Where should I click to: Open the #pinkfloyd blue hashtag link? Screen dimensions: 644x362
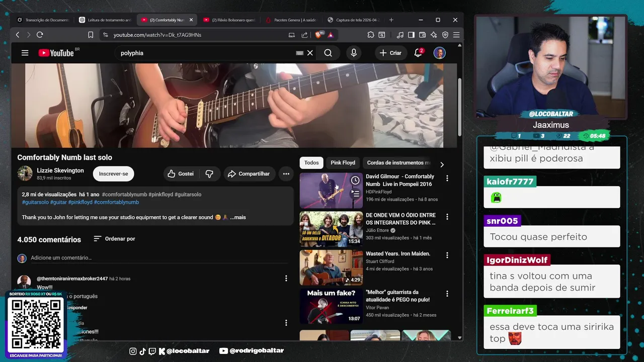pyautogui.click(x=80, y=202)
